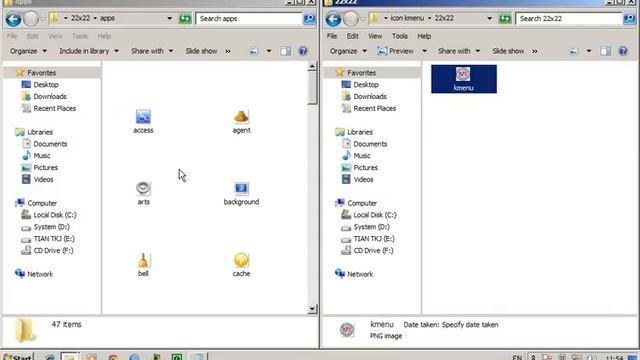640x360 pixels.
Task: Open Include in library dropdown
Action: [89, 51]
